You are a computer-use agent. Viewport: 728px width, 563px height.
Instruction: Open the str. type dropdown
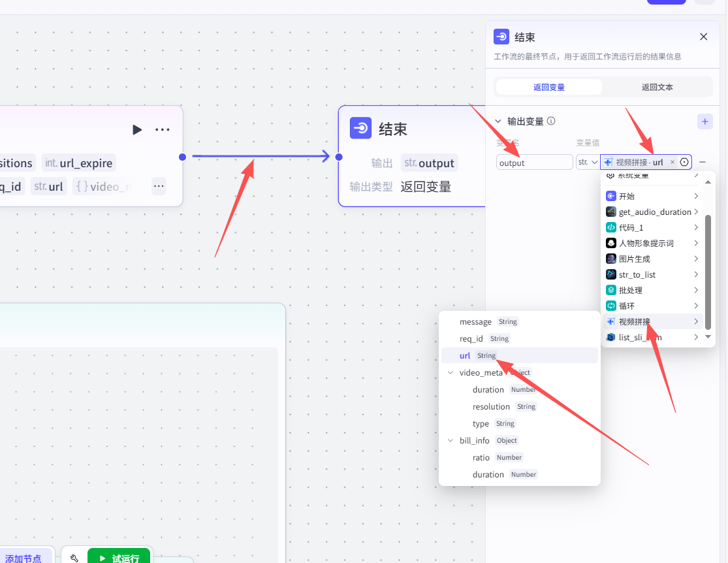click(588, 162)
